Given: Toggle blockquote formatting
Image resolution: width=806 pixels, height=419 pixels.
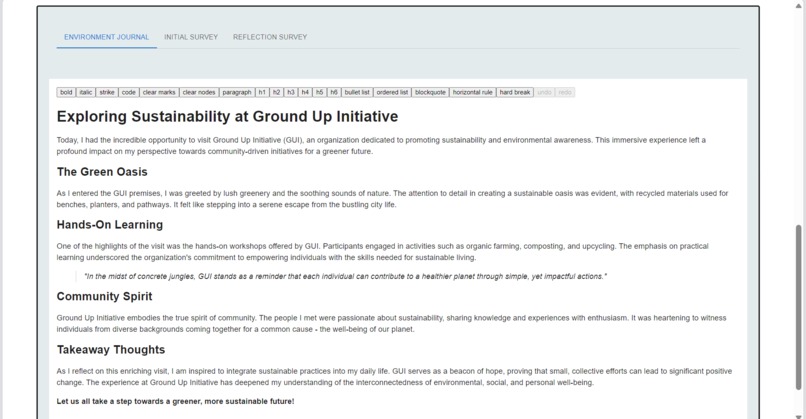Looking at the screenshot, I should click(x=430, y=93).
